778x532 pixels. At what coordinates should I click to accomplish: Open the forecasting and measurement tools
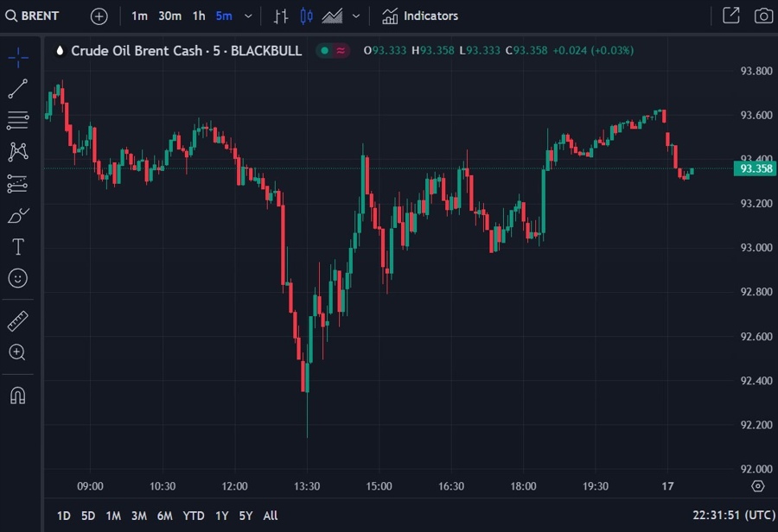point(18,183)
